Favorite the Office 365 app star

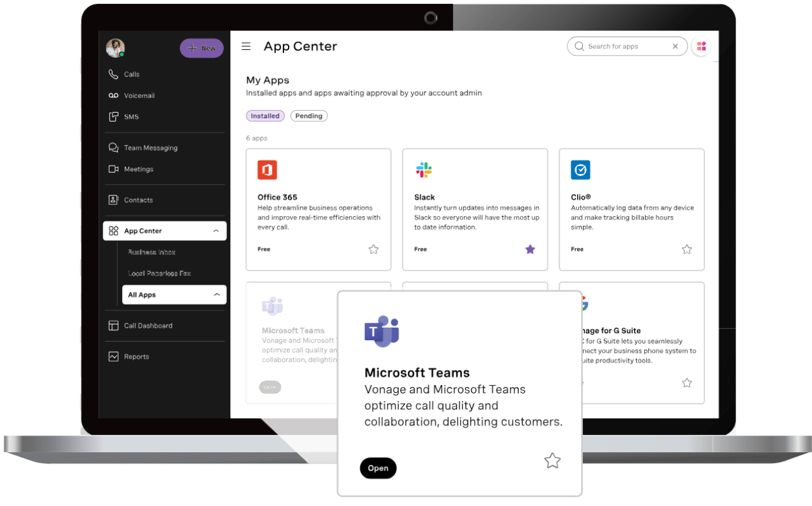[x=373, y=249]
